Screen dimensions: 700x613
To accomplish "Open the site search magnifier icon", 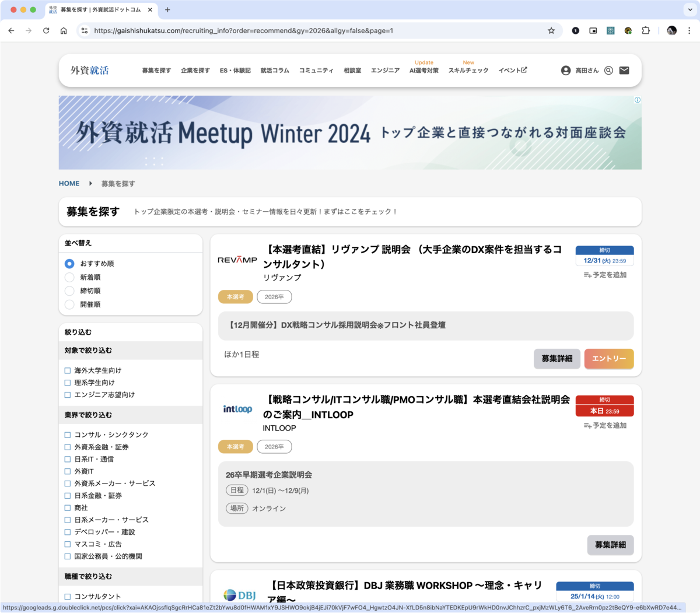I will pos(608,71).
